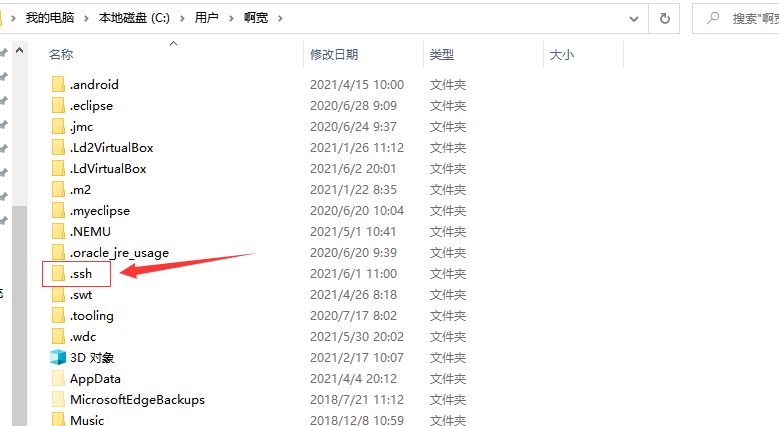Expand chevron after 本地磁盘 (C:) breadcrumb
The image size is (779, 426).
[x=182, y=18]
